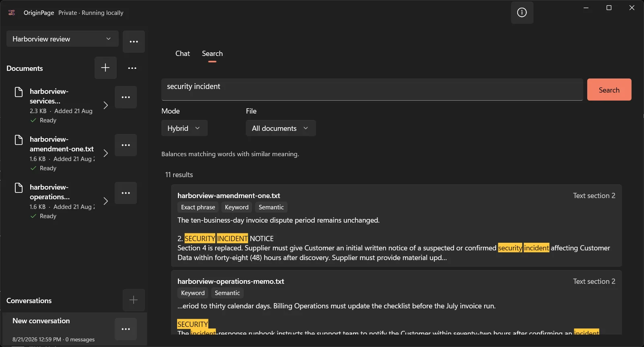Expand harborview-operations document chevron
This screenshot has width=644, height=347.
click(x=105, y=201)
